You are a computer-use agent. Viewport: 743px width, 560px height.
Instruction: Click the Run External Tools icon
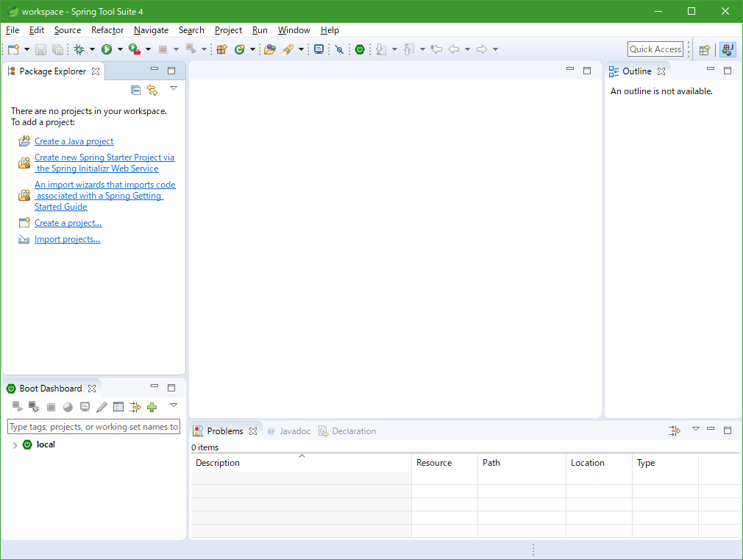(x=135, y=49)
